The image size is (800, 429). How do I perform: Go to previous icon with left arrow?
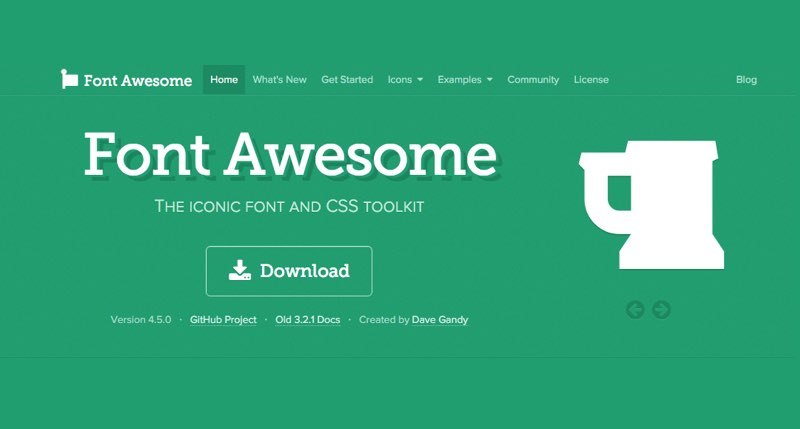(635, 310)
